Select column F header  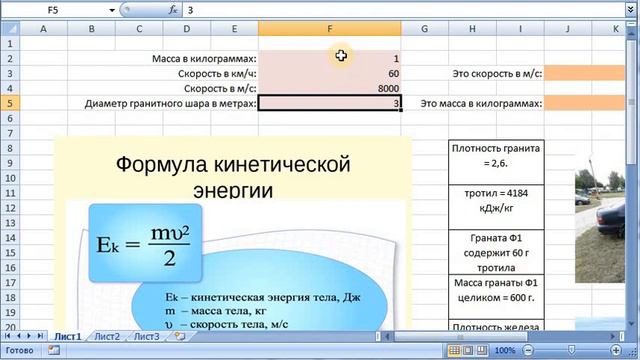click(330, 29)
